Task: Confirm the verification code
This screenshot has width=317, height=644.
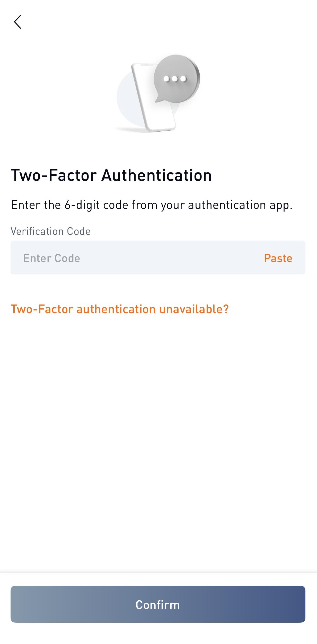Action: click(x=158, y=604)
